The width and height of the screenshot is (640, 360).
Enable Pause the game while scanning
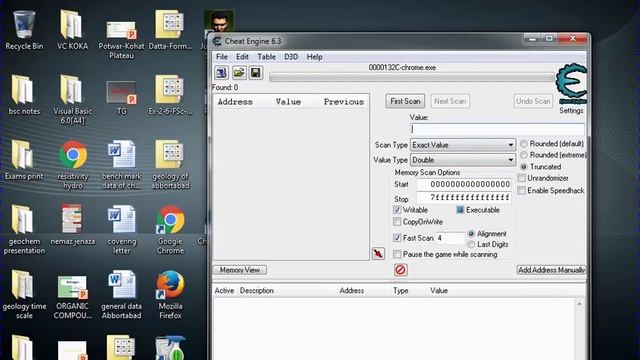397,254
